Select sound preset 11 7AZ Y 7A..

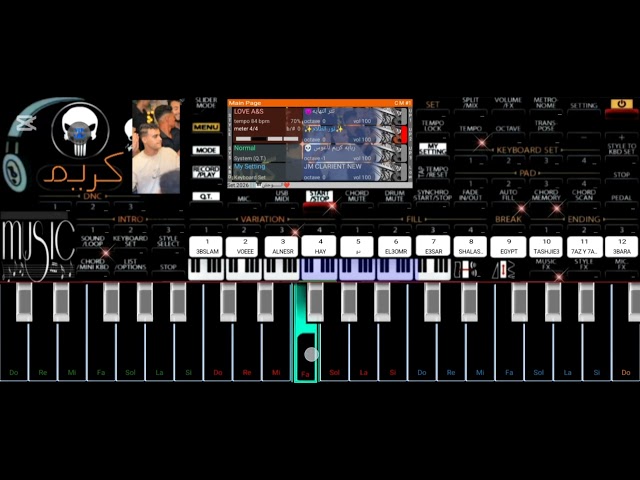[584, 247]
